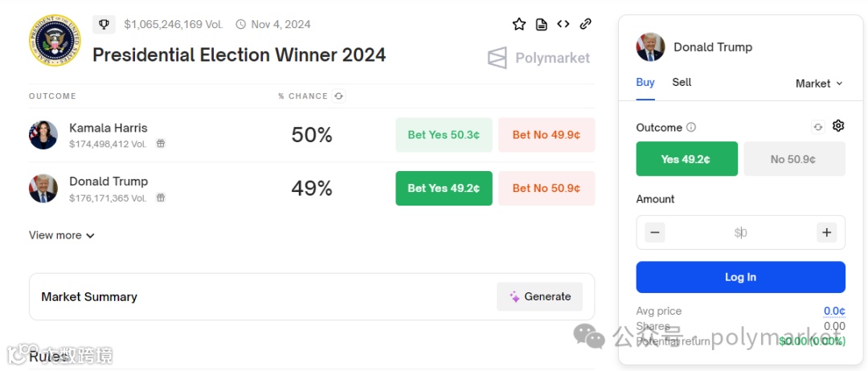Open the rules document icon
The image size is (868, 371).
tap(542, 24)
